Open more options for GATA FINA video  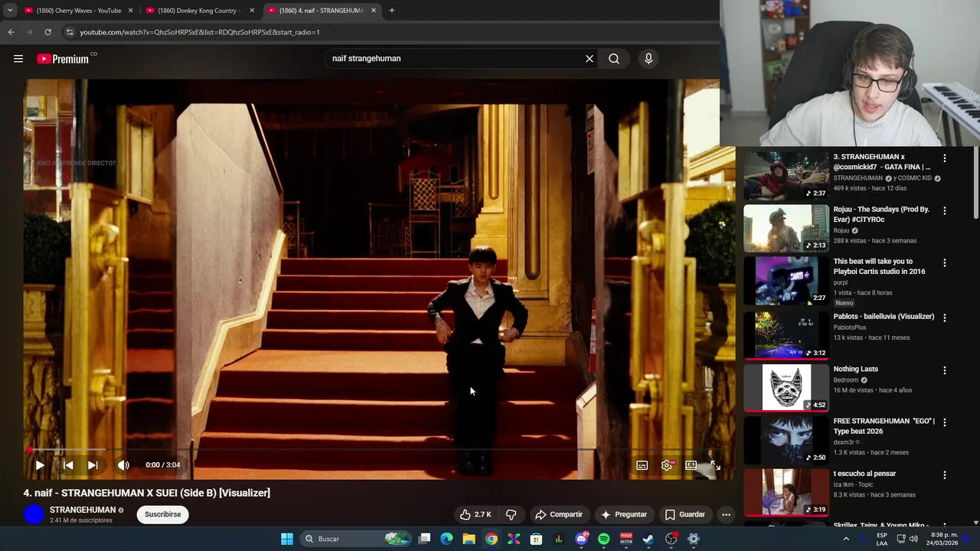click(945, 158)
